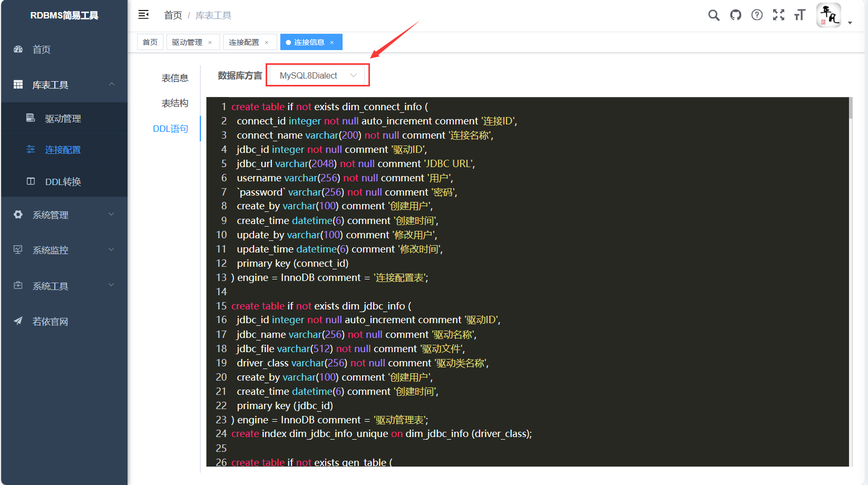Close the 连接配置 tab

point(267,43)
